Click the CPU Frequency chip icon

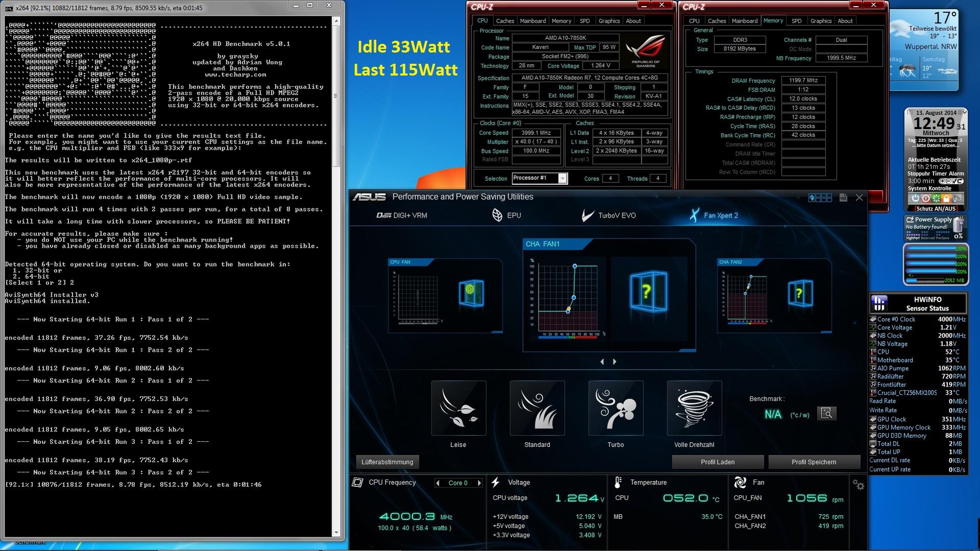coord(357,482)
